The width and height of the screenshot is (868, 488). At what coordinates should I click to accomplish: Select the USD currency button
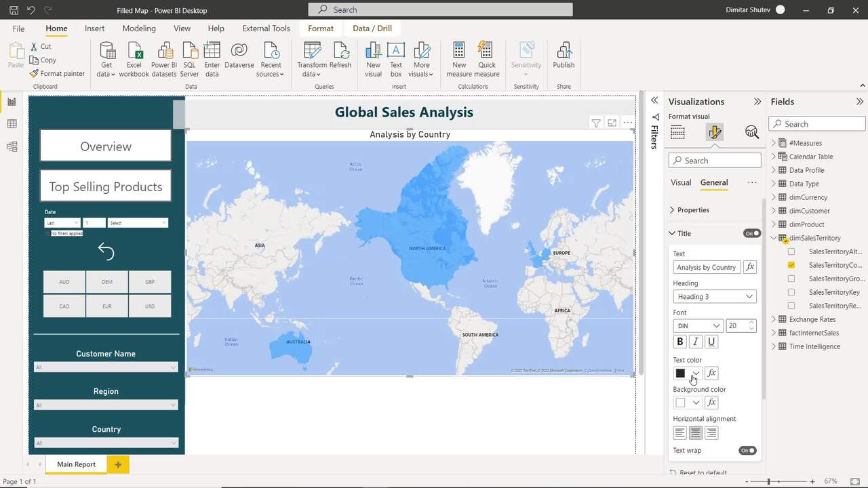click(x=150, y=306)
